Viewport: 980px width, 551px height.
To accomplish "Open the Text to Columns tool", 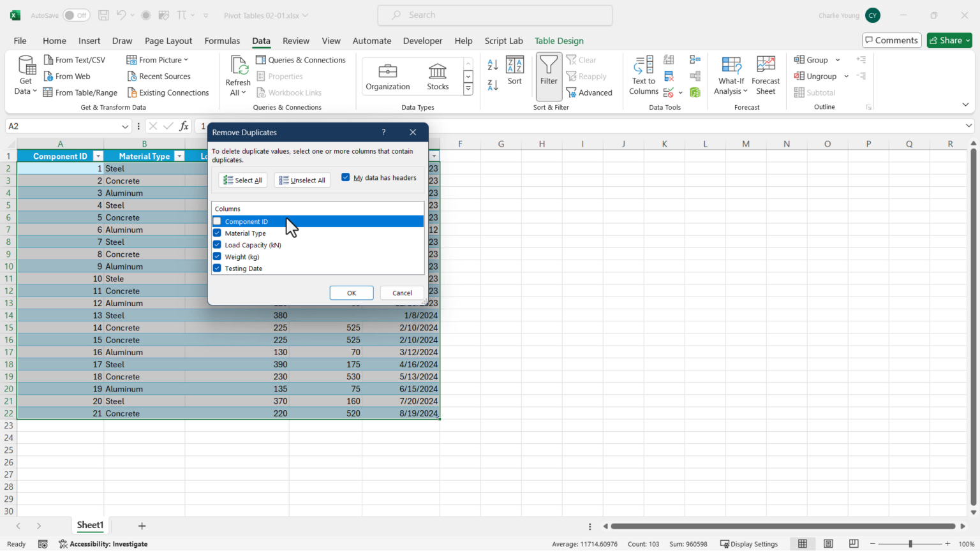I will 643,75.
